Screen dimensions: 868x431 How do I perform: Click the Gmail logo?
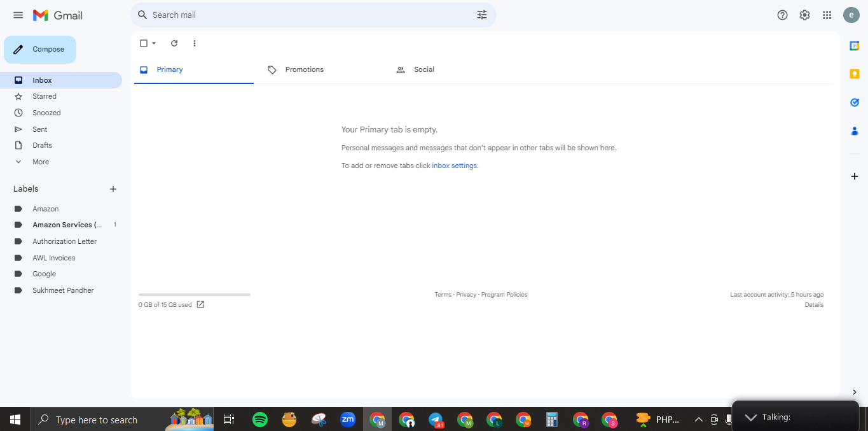[x=58, y=15]
